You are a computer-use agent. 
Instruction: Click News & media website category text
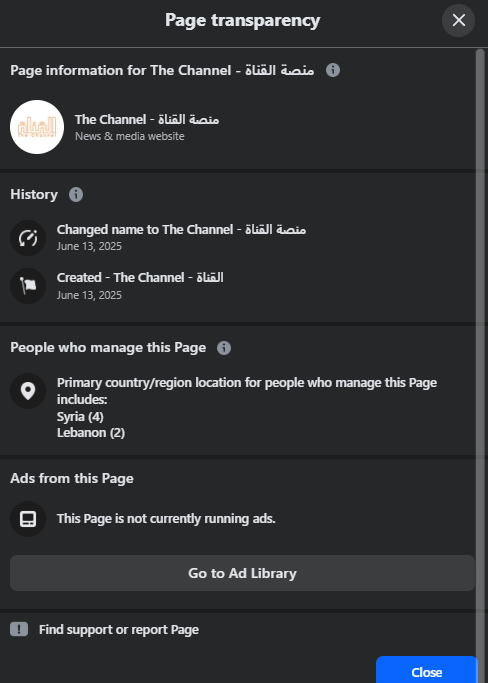(130, 136)
